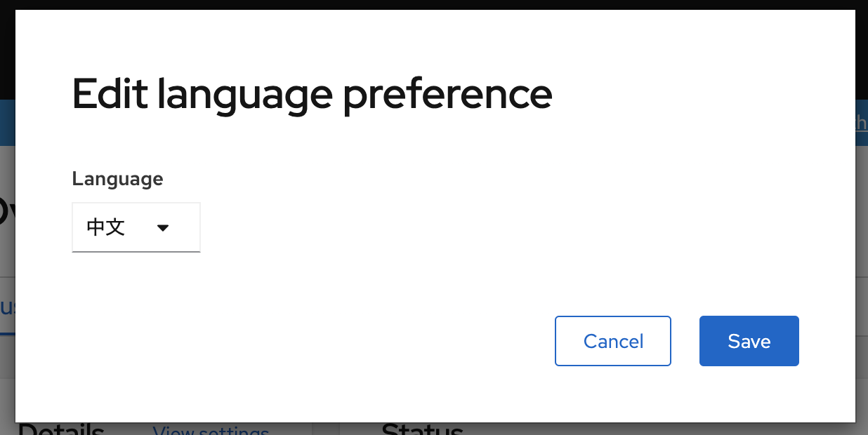Click the Details card heading behind dialog

62,429
